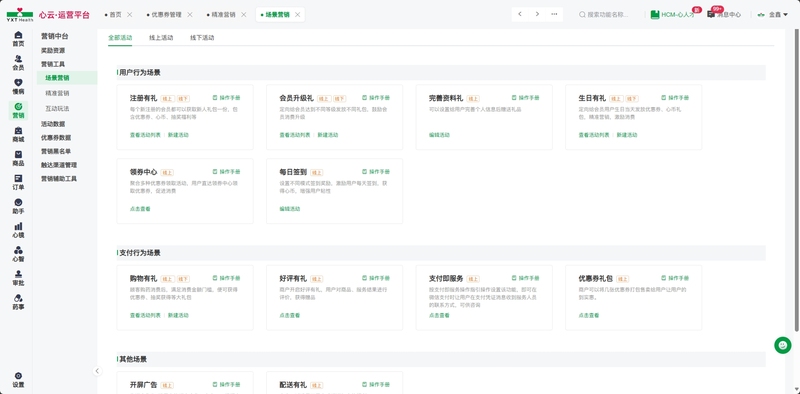This screenshot has width=800, height=394.
Task: Click 编辑活动 under 每日签到
Action: tap(290, 209)
